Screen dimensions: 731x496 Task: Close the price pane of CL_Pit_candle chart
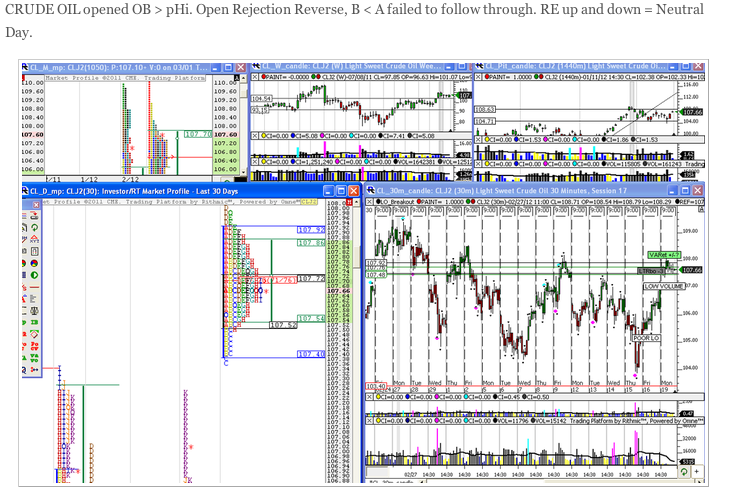click(478, 76)
